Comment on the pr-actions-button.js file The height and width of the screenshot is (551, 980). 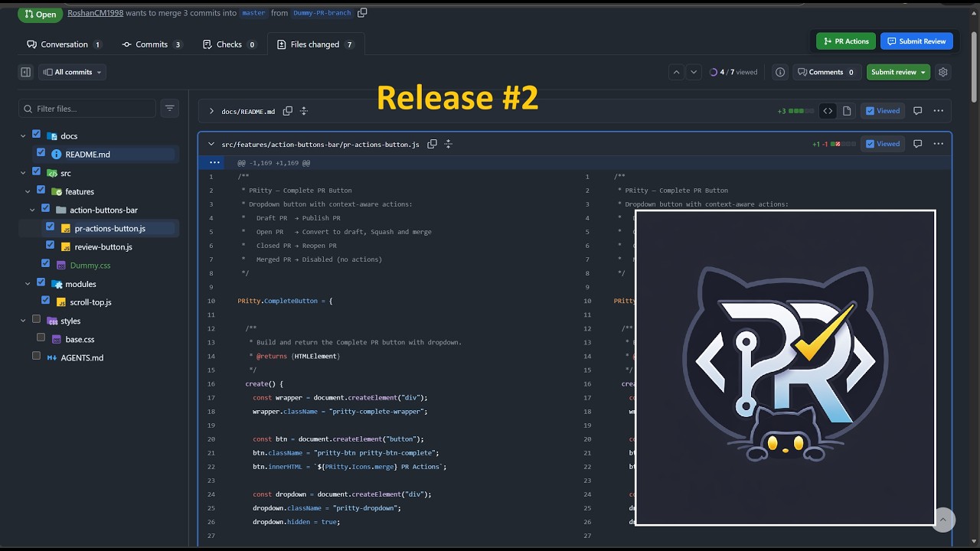918,144
